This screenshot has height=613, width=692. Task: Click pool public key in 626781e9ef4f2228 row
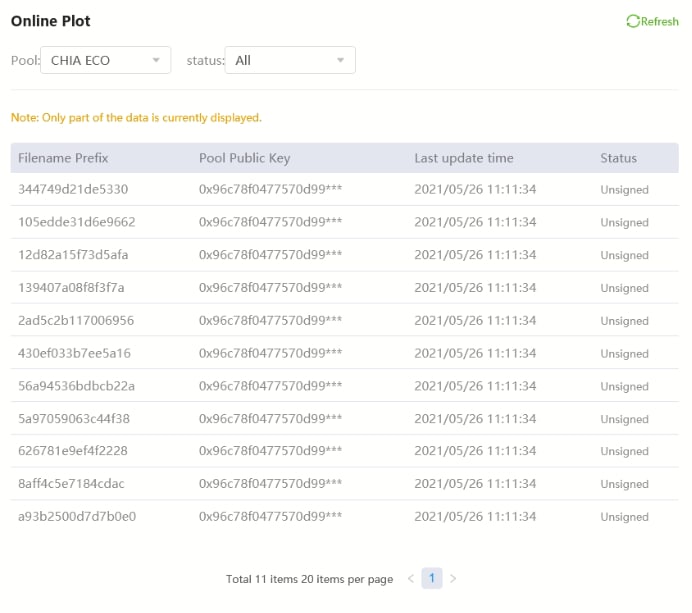click(x=271, y=451)
